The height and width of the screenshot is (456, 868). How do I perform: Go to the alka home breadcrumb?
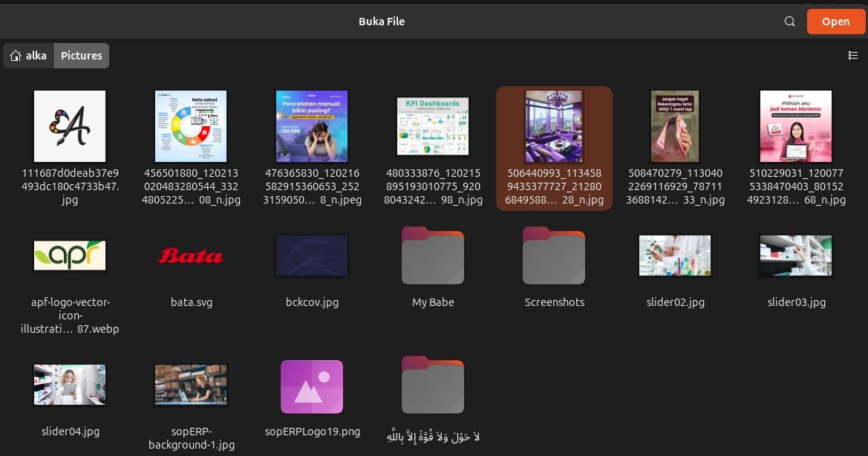tap(28, 56)
